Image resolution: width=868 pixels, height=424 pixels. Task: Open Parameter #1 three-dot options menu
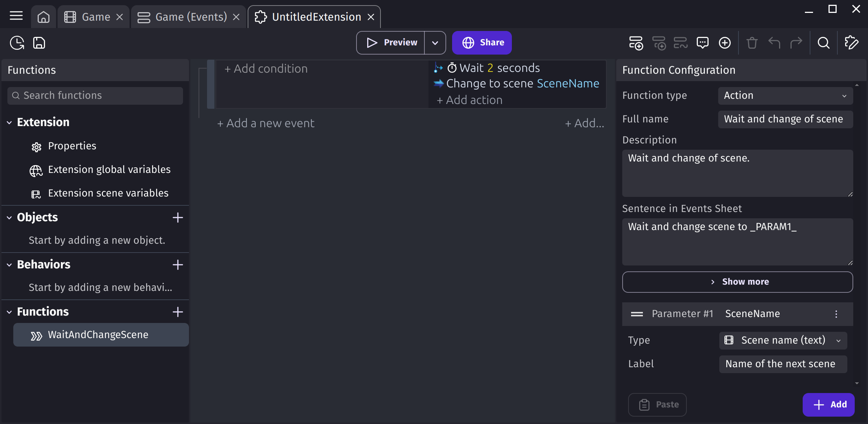836,314
